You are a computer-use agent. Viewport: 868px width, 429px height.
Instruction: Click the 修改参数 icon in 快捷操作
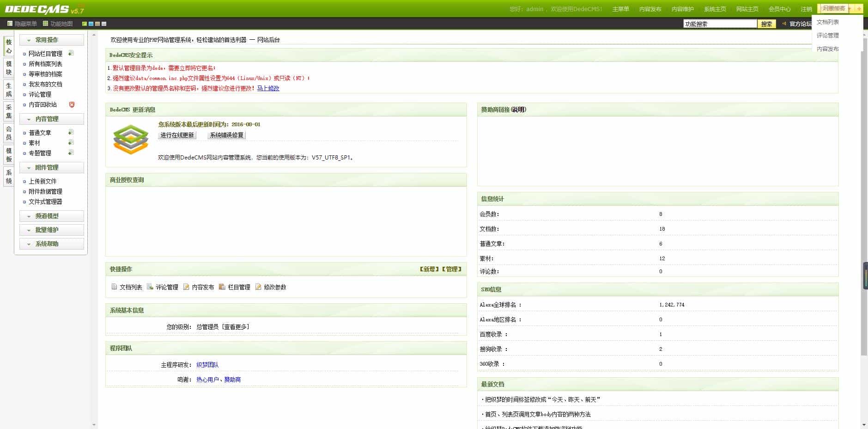(258, 287)
